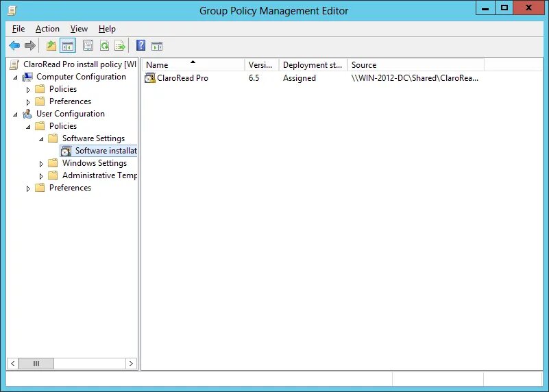The image size is (549, 392).
Task: Collapse the Computer Configuration node
Action: pos(15,77)
